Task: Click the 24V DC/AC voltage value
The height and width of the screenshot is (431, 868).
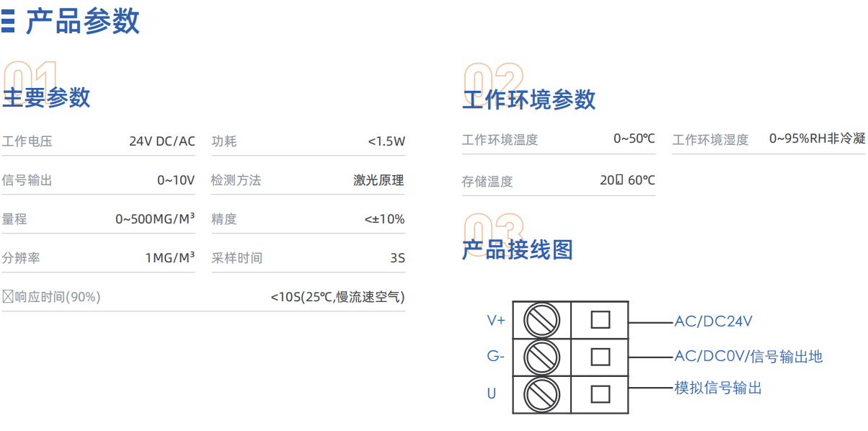Action: pyautogui.click(x=162, y=141)
